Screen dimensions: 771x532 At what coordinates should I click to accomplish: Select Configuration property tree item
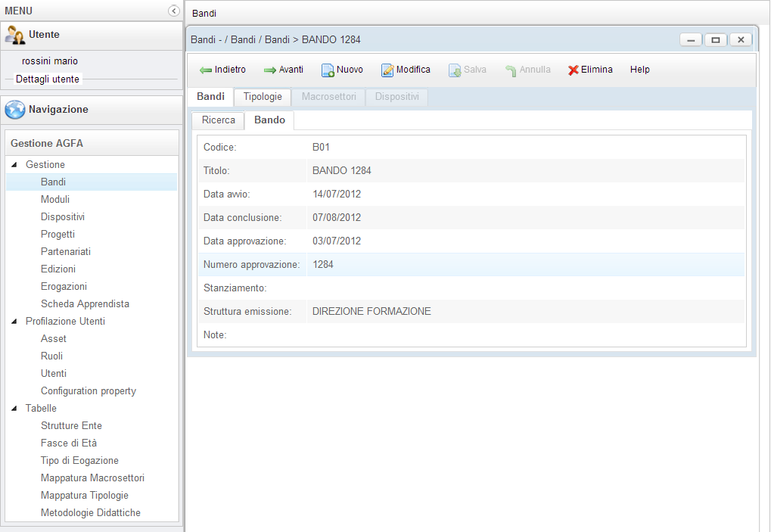89,391
